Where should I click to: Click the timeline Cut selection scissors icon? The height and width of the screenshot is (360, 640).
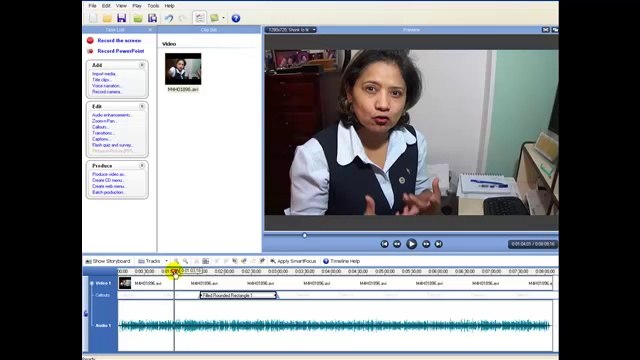click(196, 261)
